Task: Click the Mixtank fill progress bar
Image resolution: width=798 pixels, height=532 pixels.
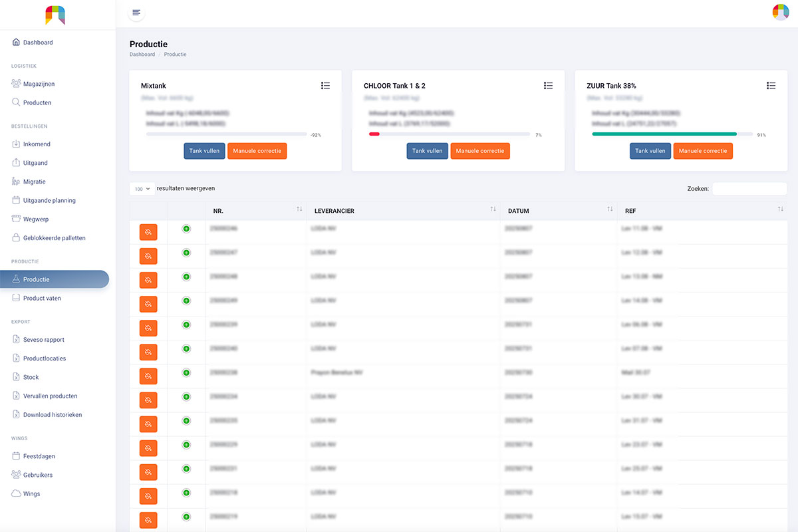Action: point(227,134)
